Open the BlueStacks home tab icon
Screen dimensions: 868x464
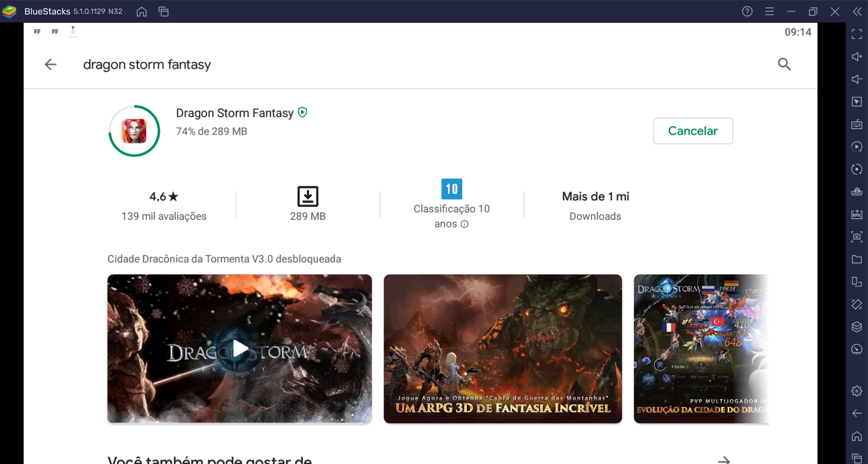(x=142, y=12)
